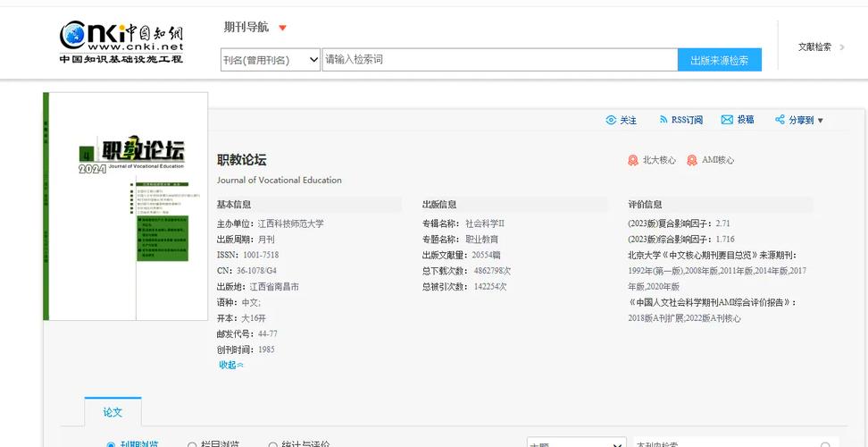Click the RSS feed icon
Image resolution: width=868 pixels, height=447 pixels.
click(x=664, y=120)
